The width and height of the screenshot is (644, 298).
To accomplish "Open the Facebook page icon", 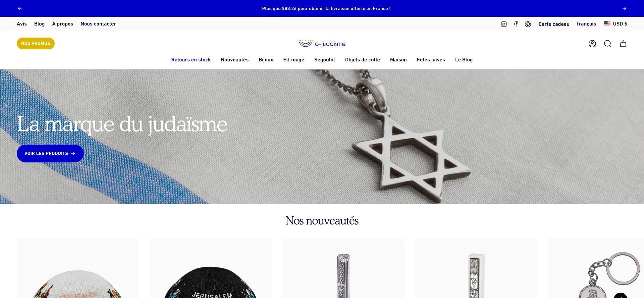I will pos(516,24).
